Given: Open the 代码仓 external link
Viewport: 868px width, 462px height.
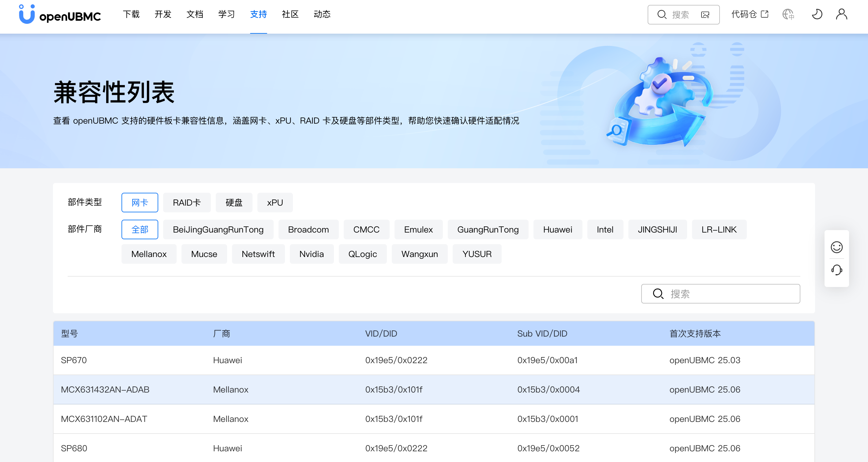Looking at the screenshot, I should tap(750, 14).
